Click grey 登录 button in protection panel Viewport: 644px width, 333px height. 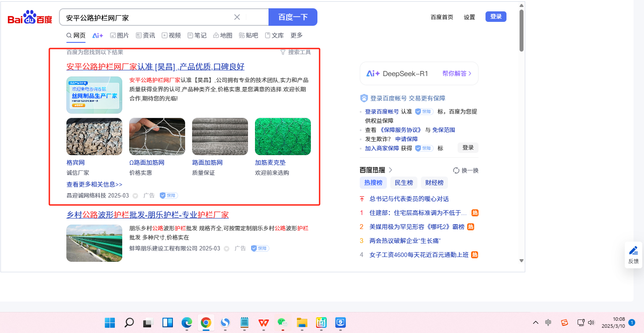coord(468,148)
